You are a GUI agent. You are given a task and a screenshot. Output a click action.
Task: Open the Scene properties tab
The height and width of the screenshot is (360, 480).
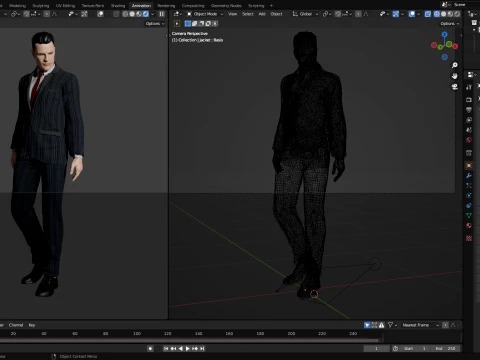pos(469,130)
